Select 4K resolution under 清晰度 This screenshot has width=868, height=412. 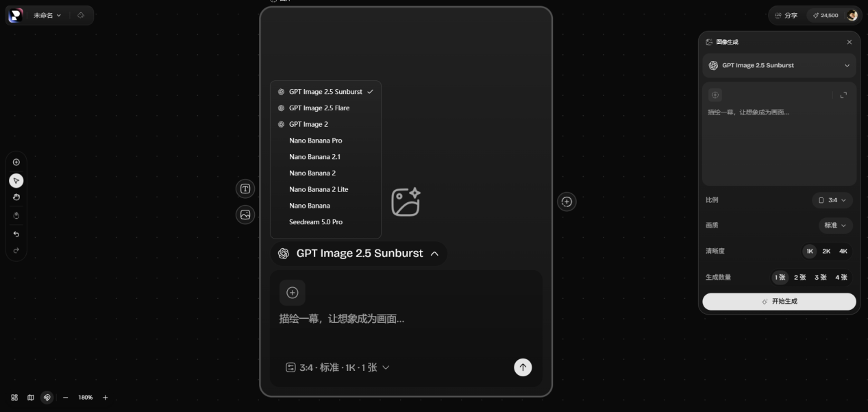(843, 251)
